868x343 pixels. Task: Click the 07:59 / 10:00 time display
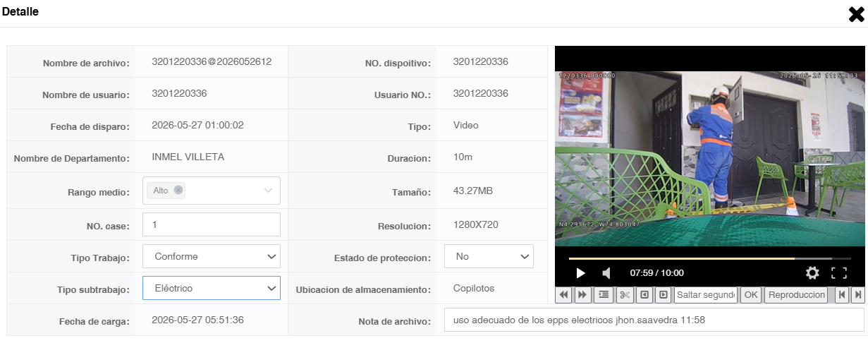point(656,272)
